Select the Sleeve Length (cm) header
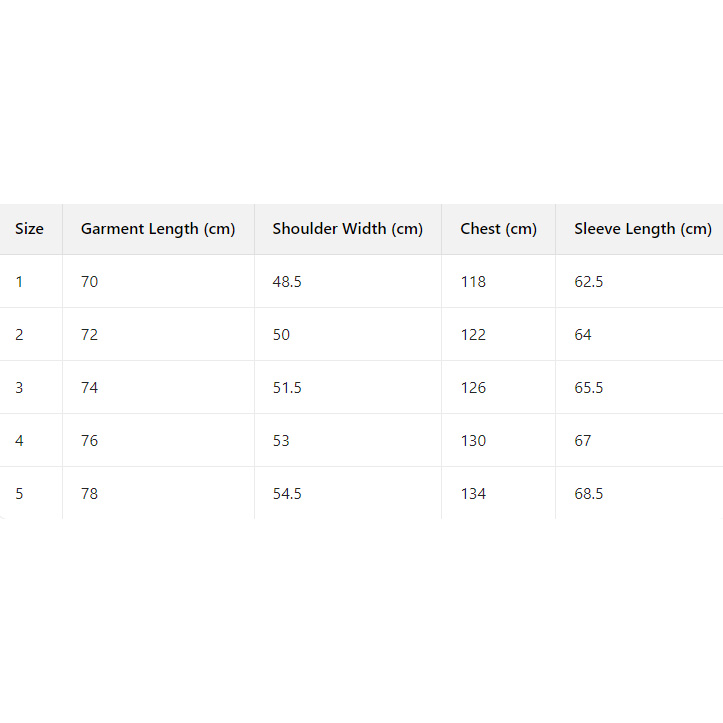 click(642, 229)
